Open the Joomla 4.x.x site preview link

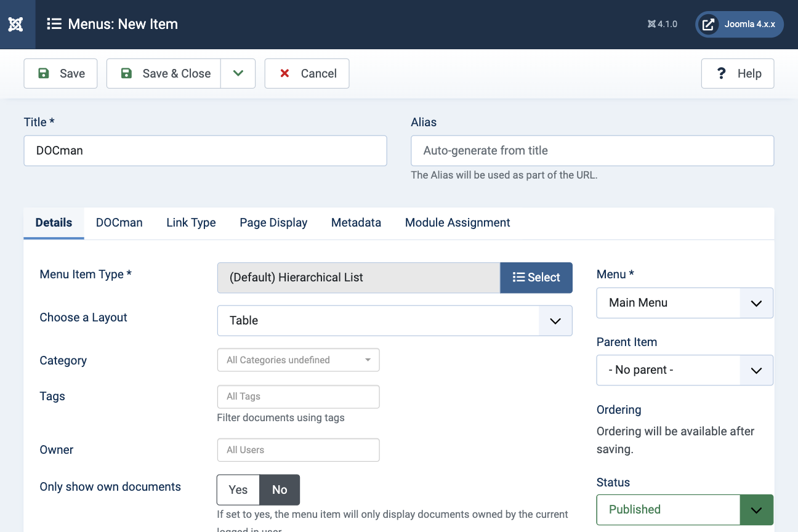[740, 25]
